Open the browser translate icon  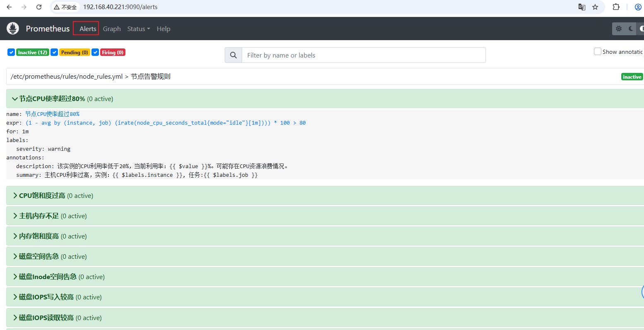coord(582,7)
